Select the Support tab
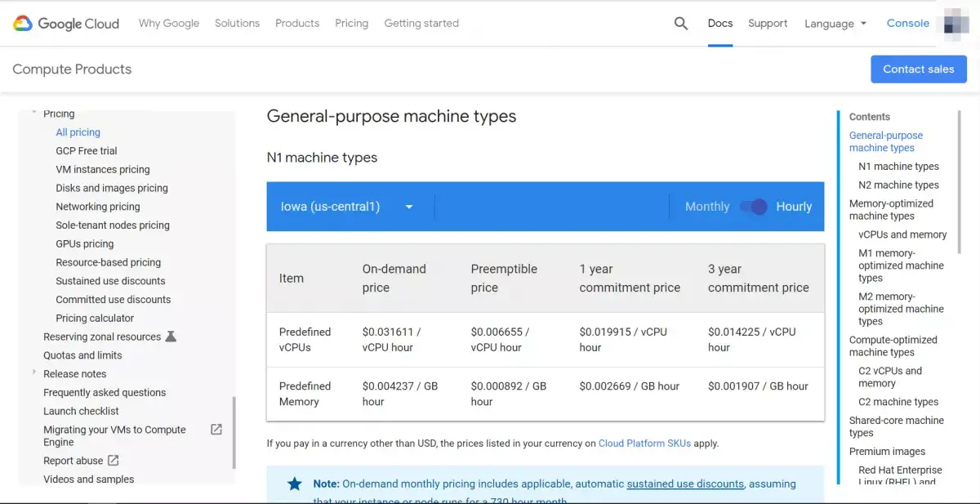 pos(768,23)
